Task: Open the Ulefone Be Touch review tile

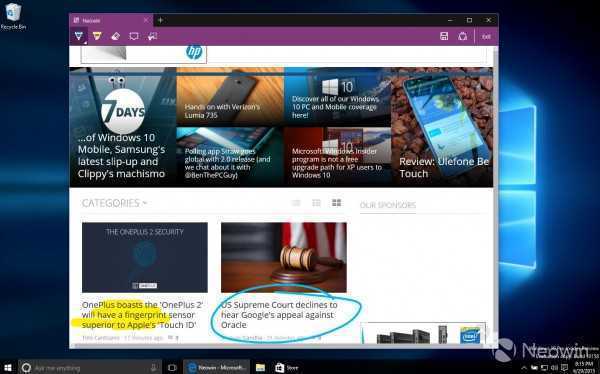Action: pyautogui.click(x=442, y=127)
